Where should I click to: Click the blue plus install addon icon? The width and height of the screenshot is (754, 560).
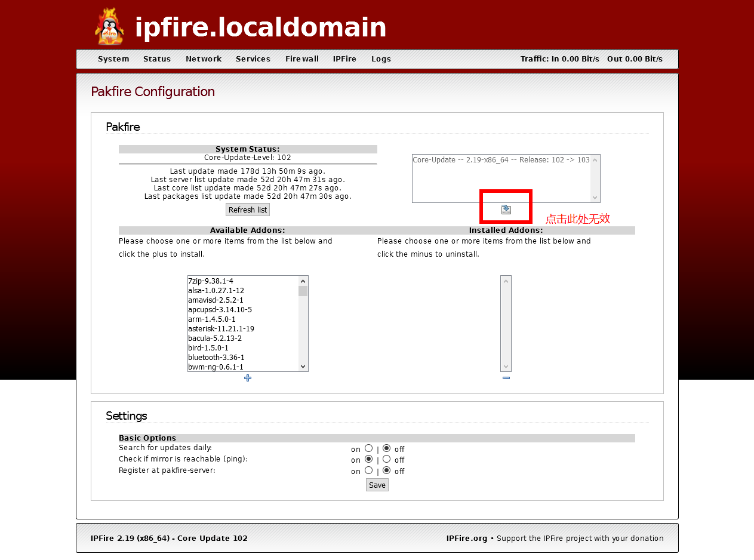(248, 378)
